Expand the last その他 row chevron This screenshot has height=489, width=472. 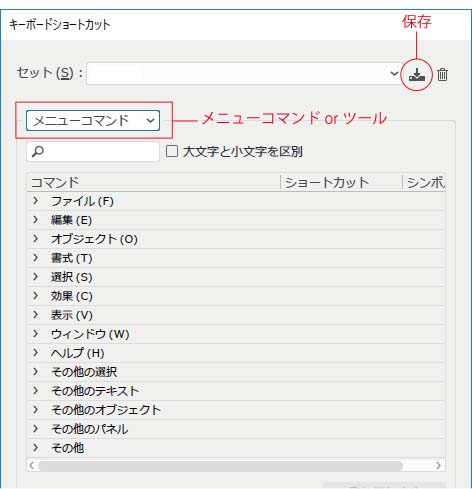36,448
